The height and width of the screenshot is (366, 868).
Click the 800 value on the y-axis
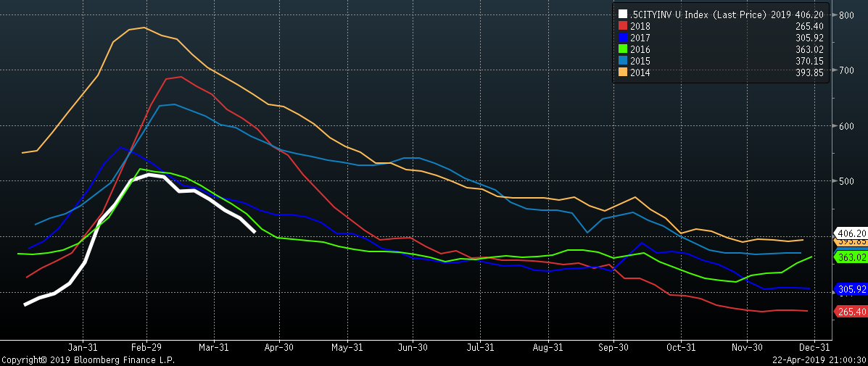(847, 15)
